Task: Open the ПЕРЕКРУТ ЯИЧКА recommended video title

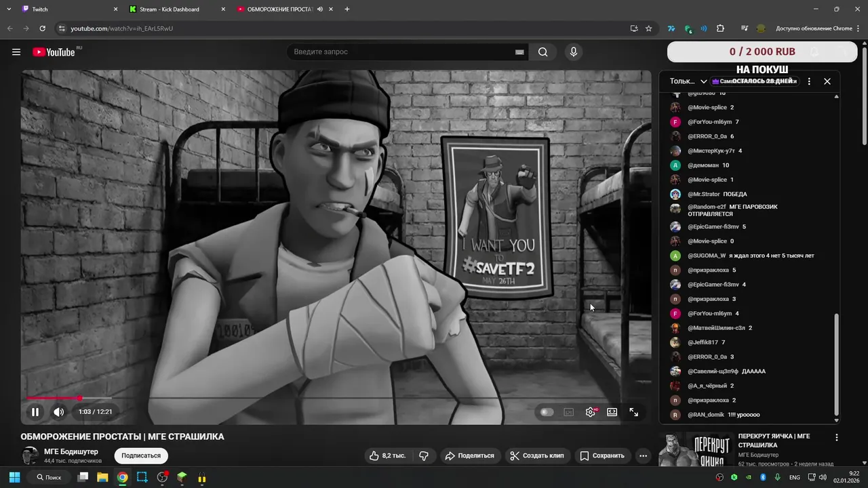Action: (774, 441)
